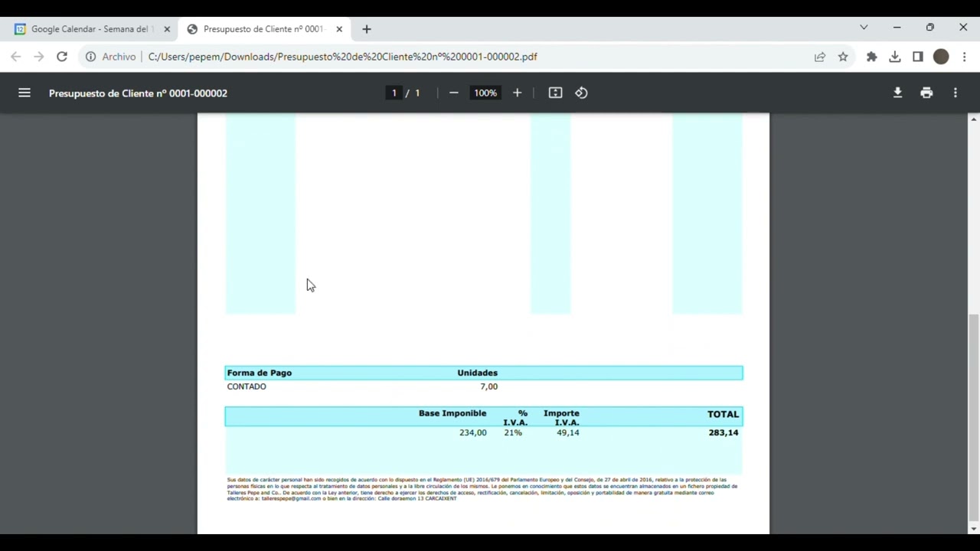Zoom in the PDF with plus button
980x551 pixels.
click(x=517, y=93)
